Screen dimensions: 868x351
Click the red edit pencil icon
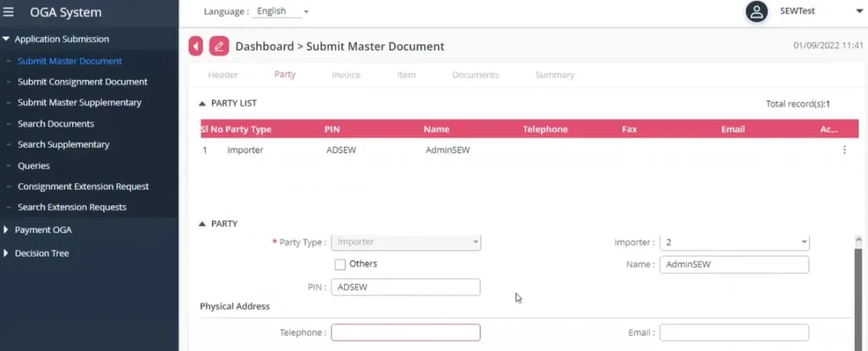pos(219,46)
